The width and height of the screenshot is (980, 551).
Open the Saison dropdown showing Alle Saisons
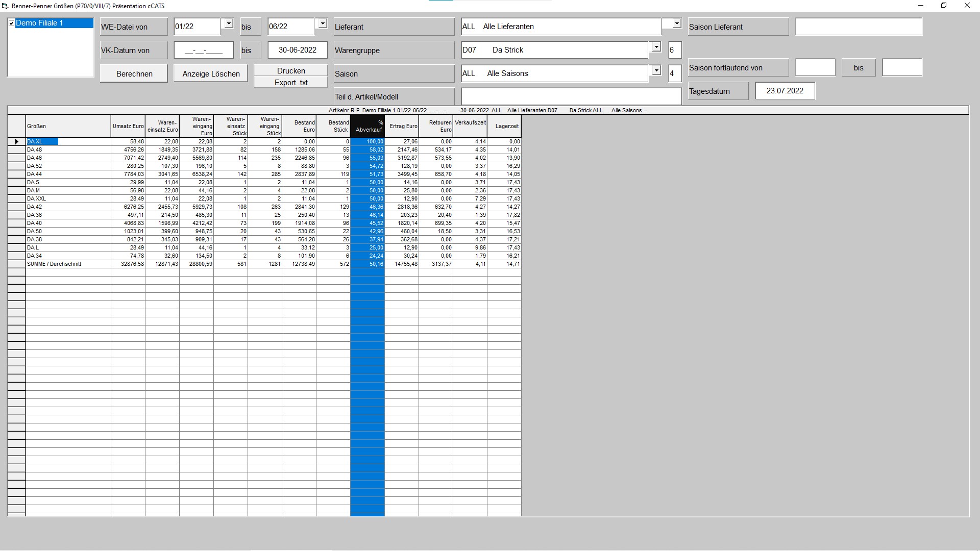[656, 70]
